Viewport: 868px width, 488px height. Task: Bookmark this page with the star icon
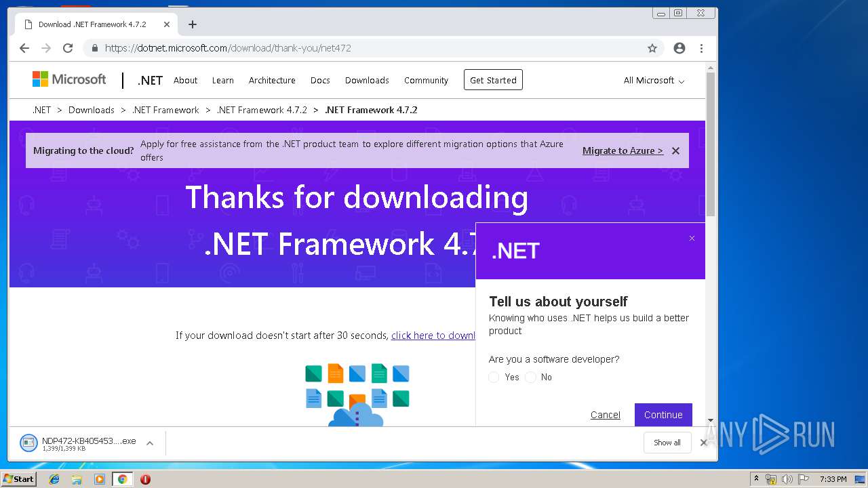652,48
